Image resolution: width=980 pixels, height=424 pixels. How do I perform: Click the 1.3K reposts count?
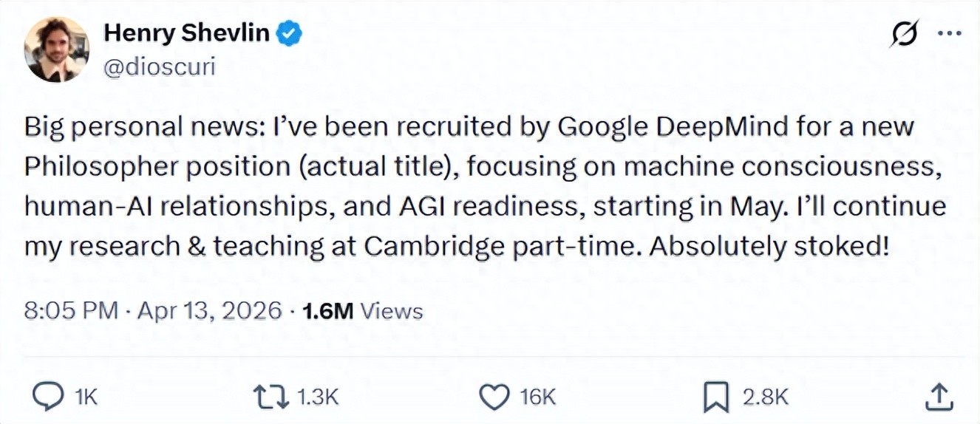coord(317,397)
